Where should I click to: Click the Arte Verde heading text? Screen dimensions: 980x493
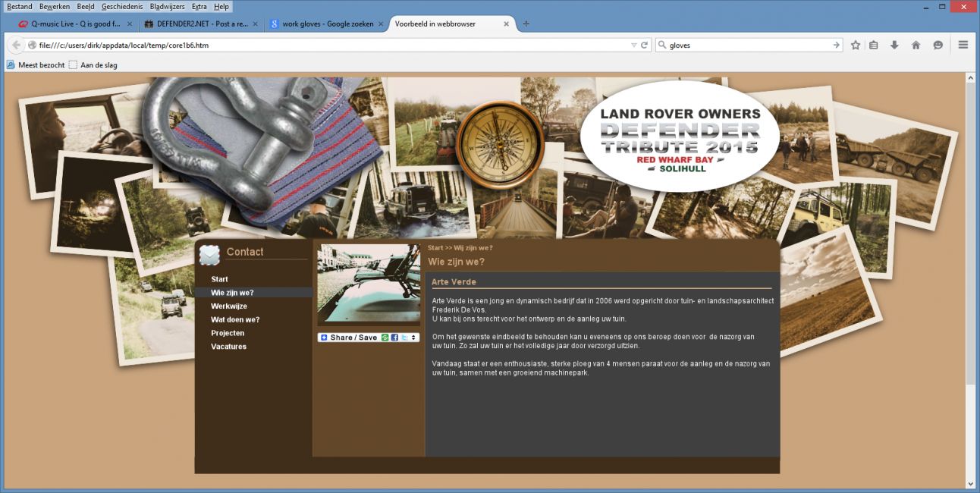pyautogui.click(x=454, y=282)
